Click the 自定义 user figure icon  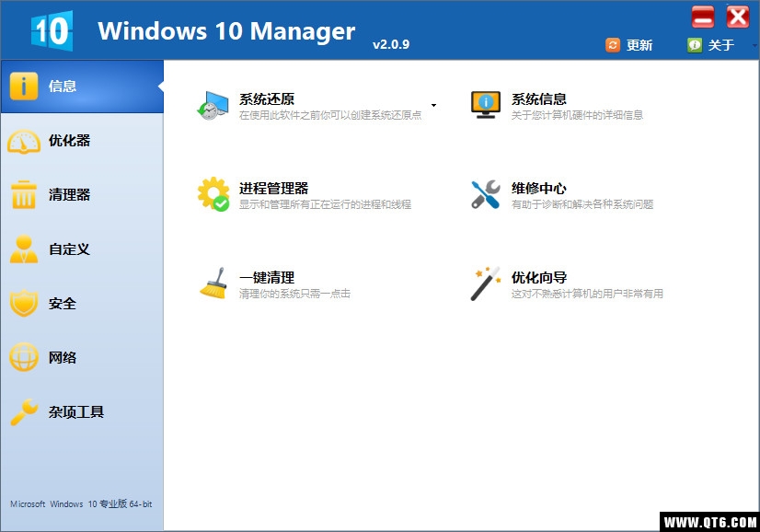point(23,249)
